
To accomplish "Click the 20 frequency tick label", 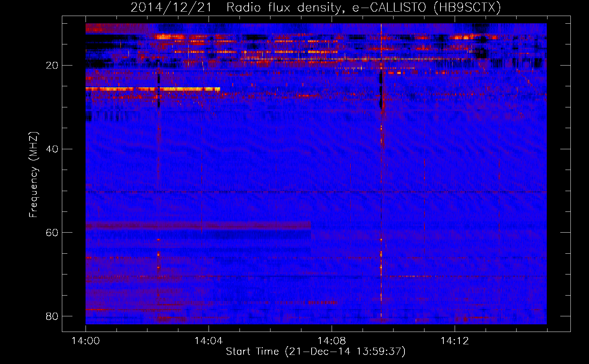I will pos(52,66).
